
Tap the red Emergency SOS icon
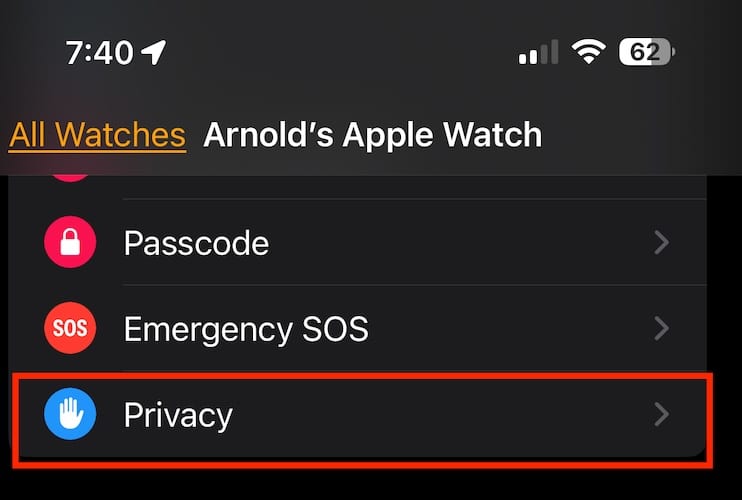(x=70, y=328)
